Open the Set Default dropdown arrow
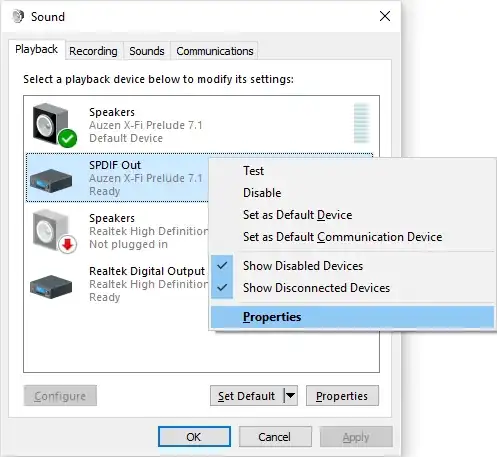 coord(291,396)
